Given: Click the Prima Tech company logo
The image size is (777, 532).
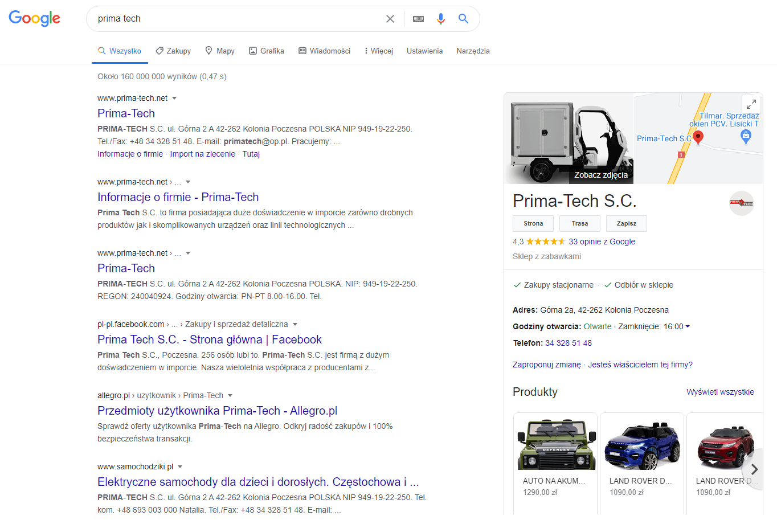Looking at the screenshot, I should [742, 203].
